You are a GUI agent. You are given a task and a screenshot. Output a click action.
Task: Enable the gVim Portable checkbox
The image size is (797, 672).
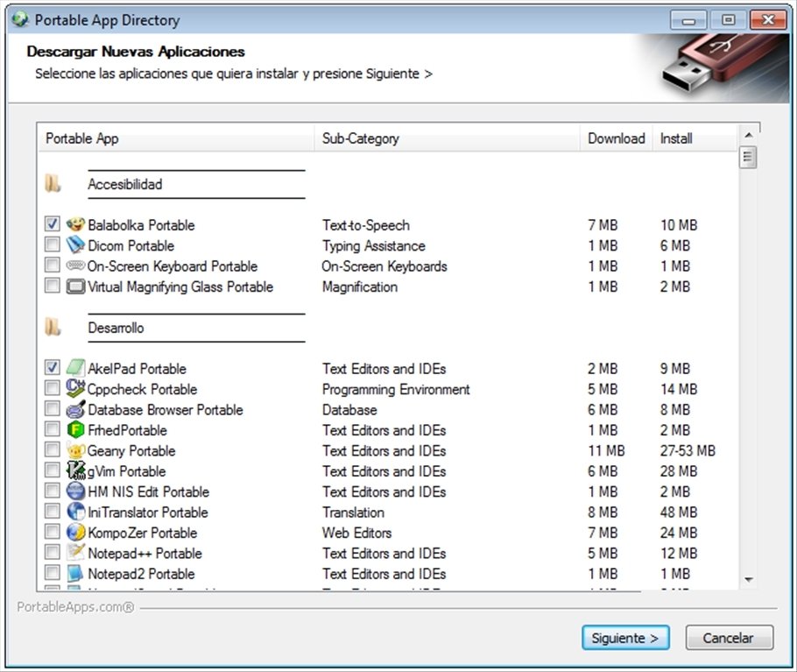tap(52, 470)
